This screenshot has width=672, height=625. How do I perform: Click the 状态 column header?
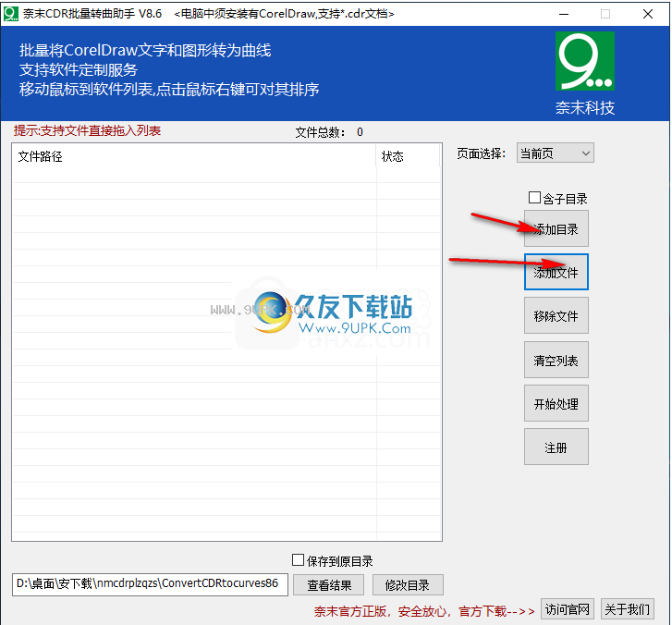[x=408, y=156]
